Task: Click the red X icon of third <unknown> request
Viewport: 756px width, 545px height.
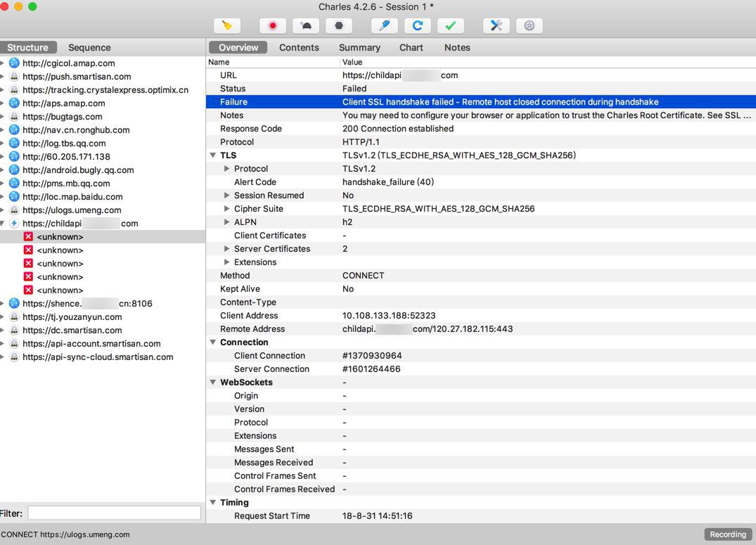Action: (28, 263)
